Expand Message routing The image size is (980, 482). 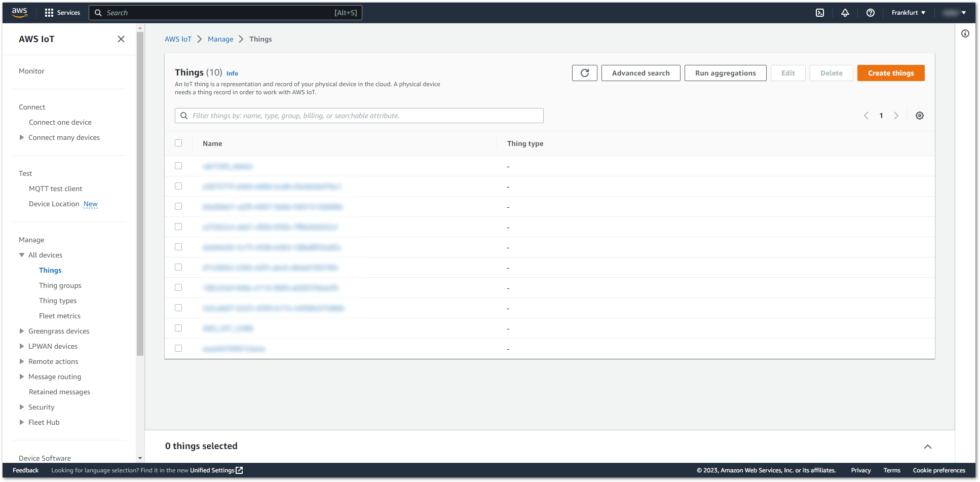(x=22, y=377)
